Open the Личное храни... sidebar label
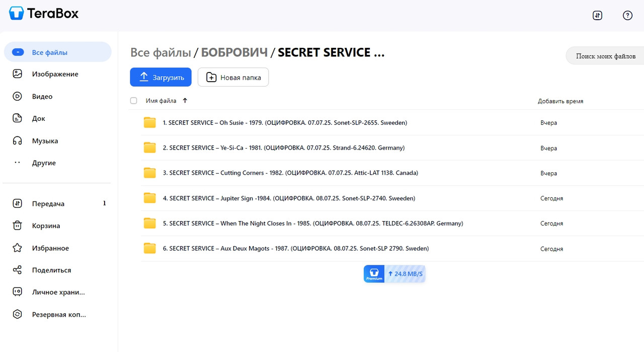Screen dimensions: 644x352 [x=58, y=292]
